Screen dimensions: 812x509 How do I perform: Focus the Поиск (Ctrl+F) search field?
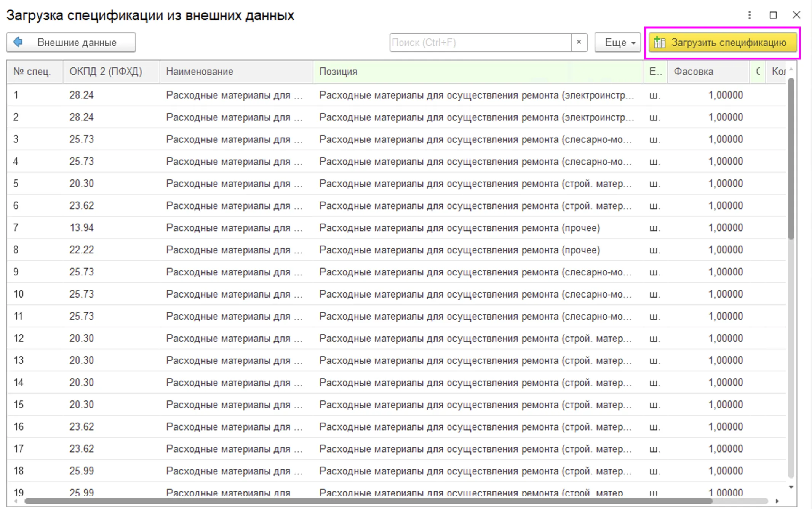pos(480,42)
